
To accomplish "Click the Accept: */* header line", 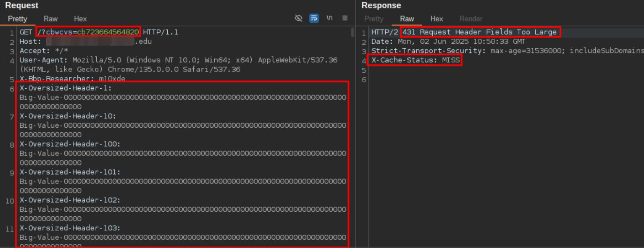I will click(x=44, y=51).
